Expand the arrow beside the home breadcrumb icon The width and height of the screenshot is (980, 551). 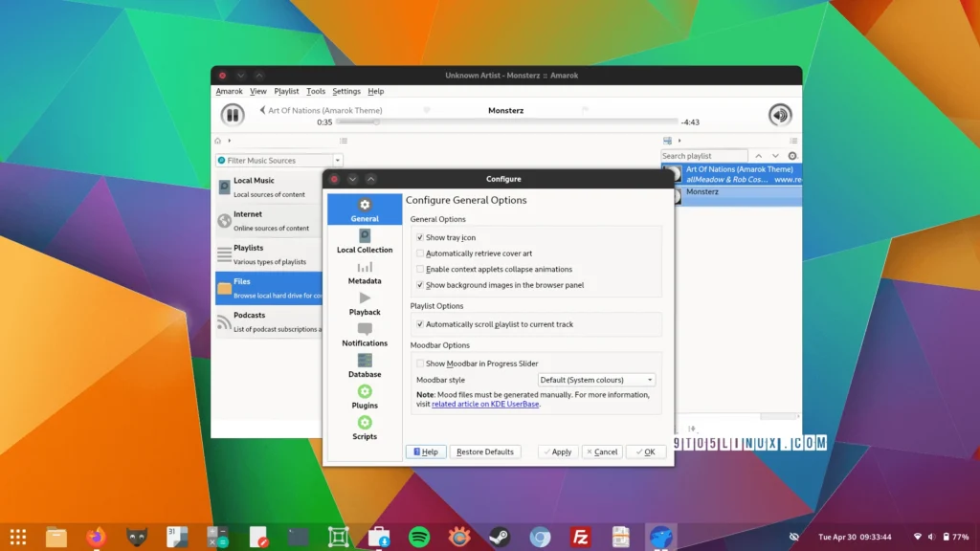pyautogui.click(x=230, y=141)
